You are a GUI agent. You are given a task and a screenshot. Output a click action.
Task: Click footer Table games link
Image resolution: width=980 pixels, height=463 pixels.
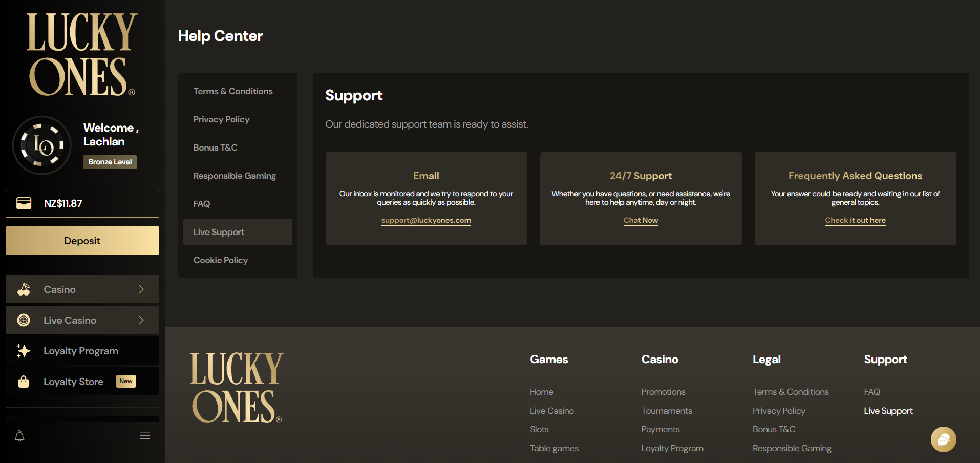click(x=554, y=448)
